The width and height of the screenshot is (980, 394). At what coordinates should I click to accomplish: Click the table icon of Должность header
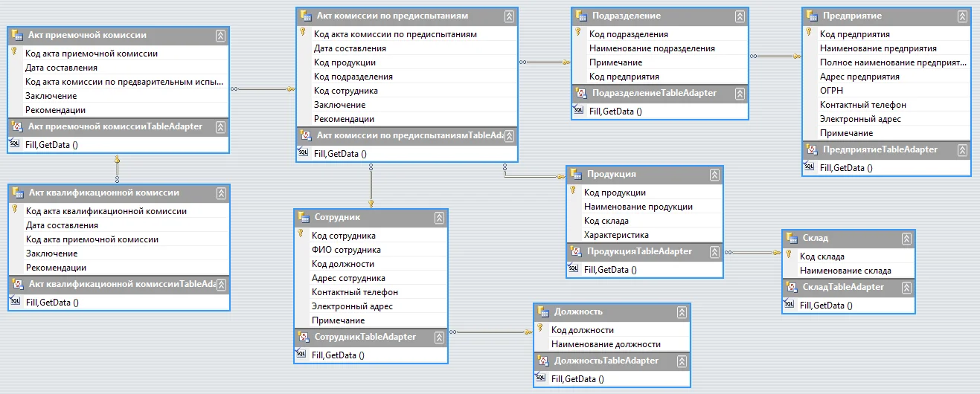542,311
